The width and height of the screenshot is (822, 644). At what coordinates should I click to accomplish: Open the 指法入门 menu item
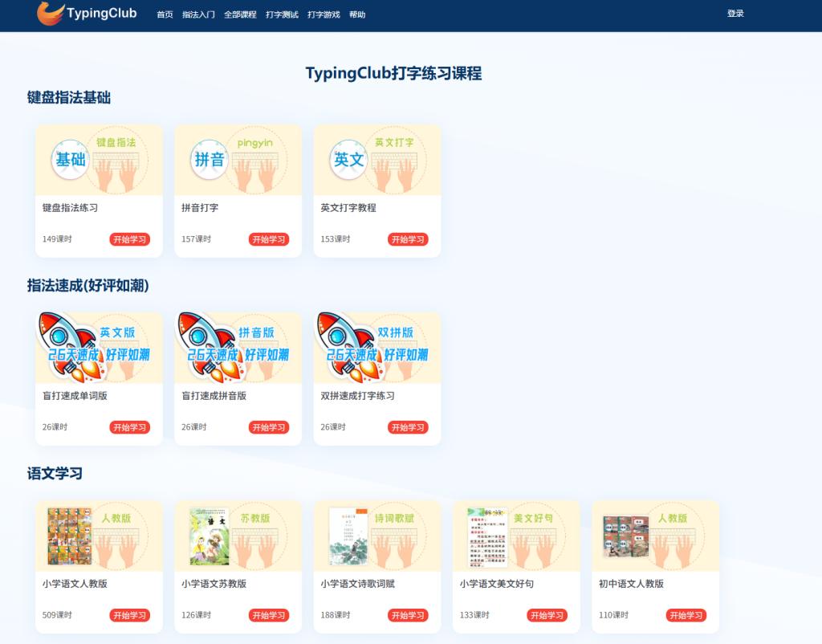tap(198, 14)
